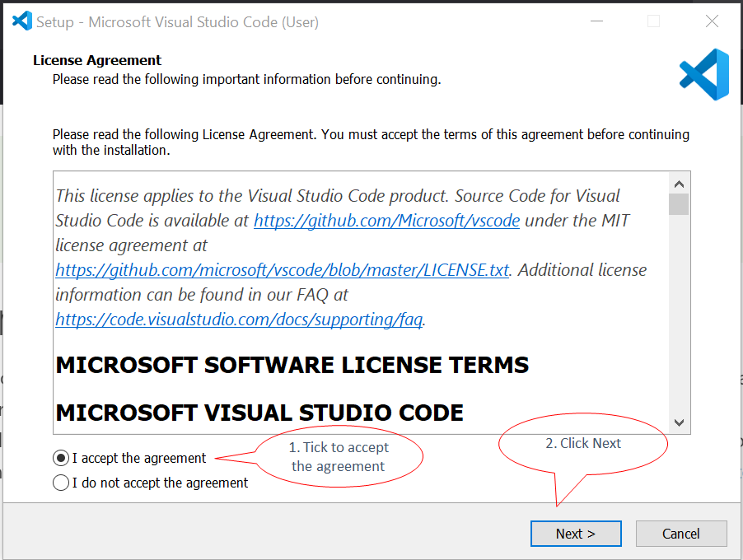Click the VS Code icon in title bar
The width and height of the screenshot is (743, 560).
coord(22,21)
